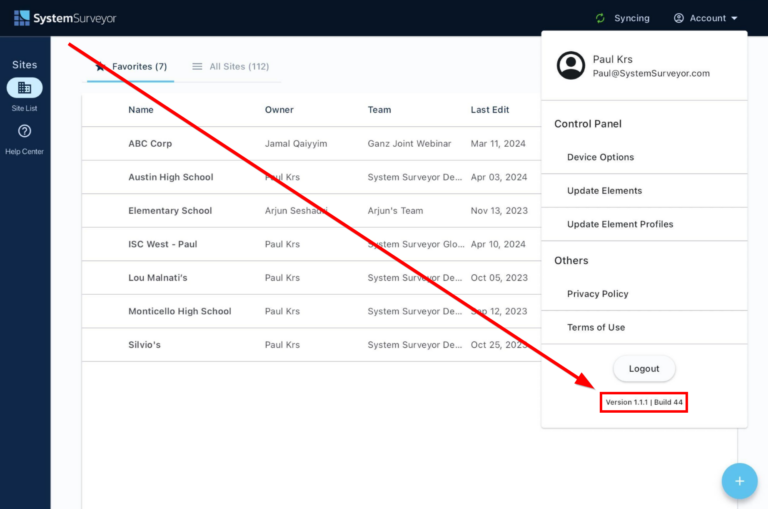The height and width of the screenshot is (509, 768).
Task: Click the Name column header
Action: [141, 110]
